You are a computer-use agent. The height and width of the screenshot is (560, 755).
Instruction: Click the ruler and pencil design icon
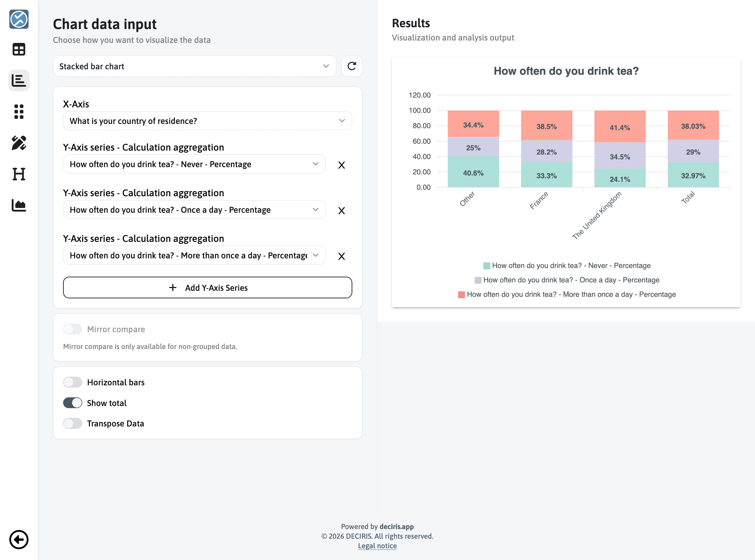coord(19,143)
